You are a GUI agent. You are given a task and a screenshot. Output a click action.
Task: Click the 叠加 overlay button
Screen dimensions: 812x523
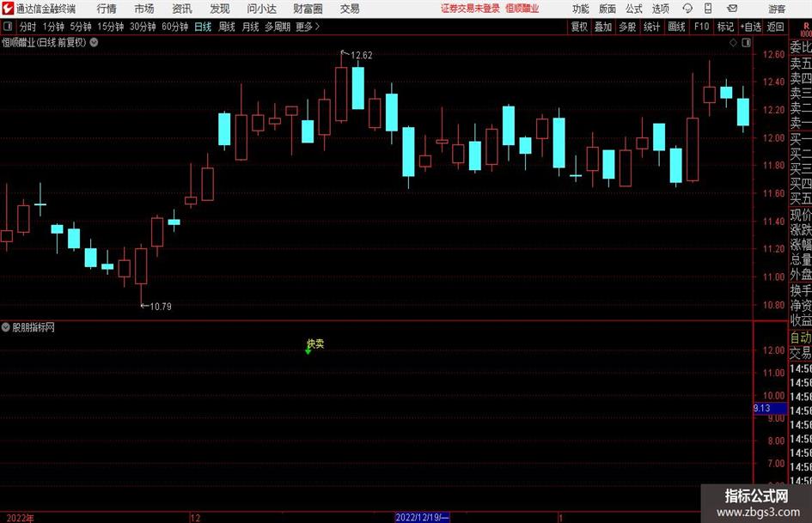pyautogui.click(x=603, y=27)
